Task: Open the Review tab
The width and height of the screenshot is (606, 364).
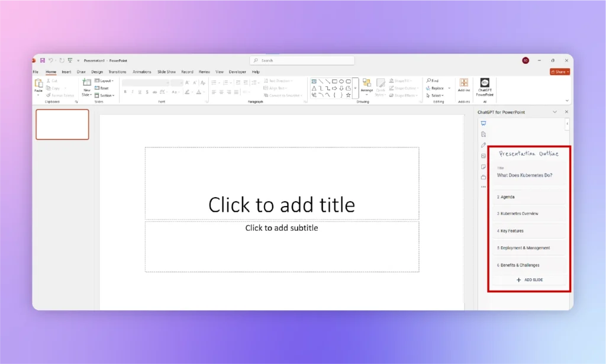Action: [x=204, y=72]
